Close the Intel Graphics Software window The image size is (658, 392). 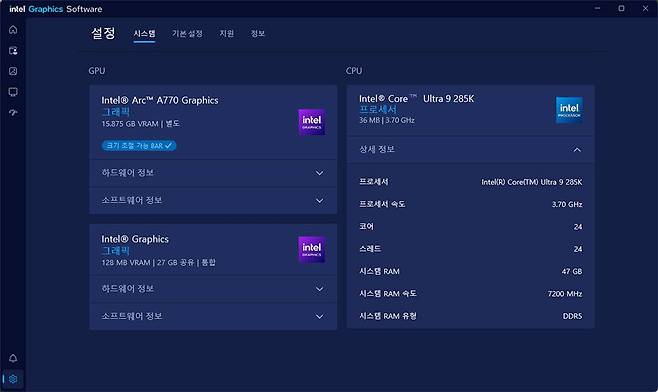pos(645,8)
